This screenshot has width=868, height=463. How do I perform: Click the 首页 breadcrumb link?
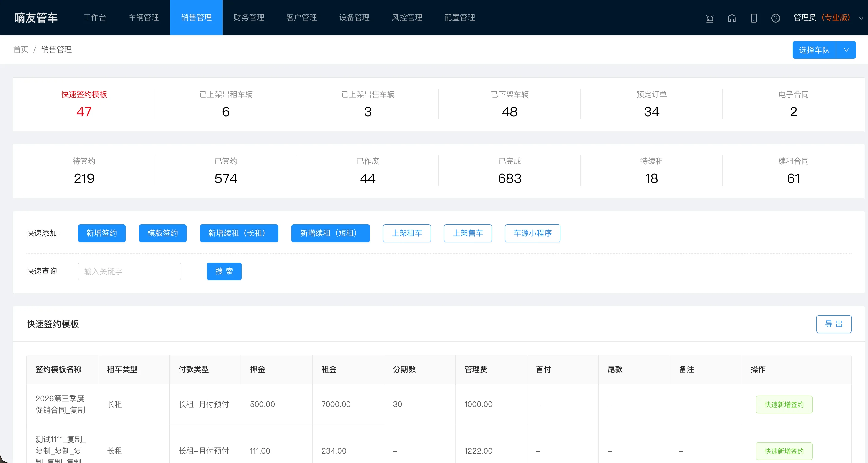pyautogui.click(x=21, y=50)
